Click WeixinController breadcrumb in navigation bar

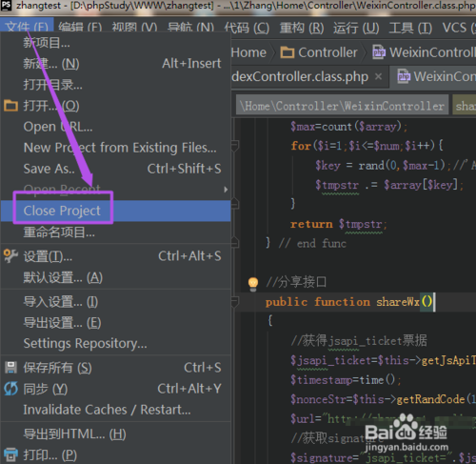point(424,52)
